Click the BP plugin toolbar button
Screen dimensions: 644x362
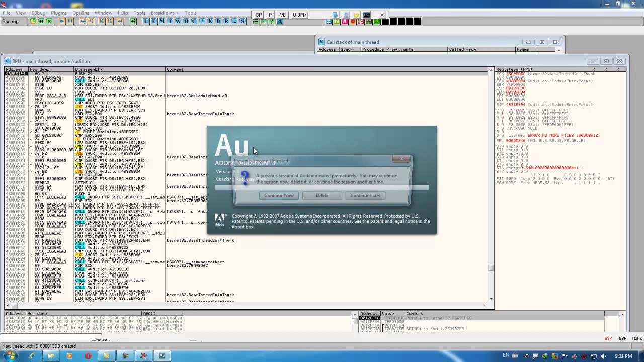click(x=259, y=15)
